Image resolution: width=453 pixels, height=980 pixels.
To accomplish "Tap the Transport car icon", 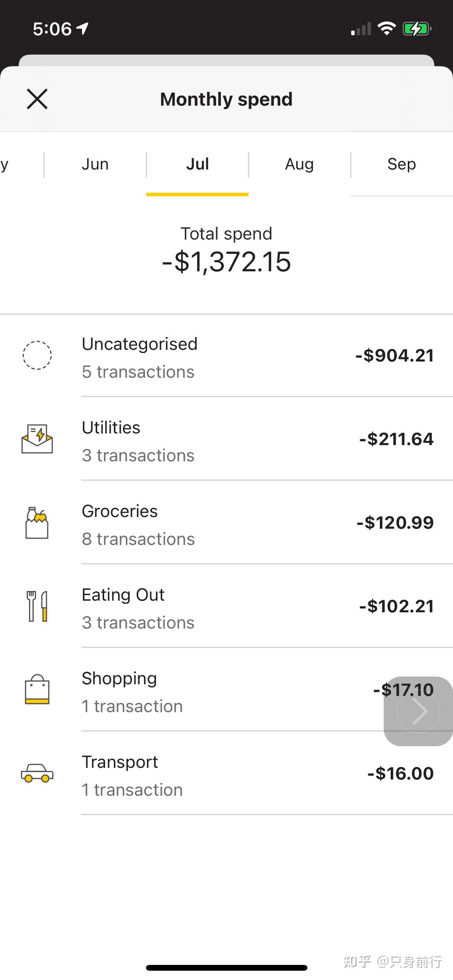I will pos(37,773).
